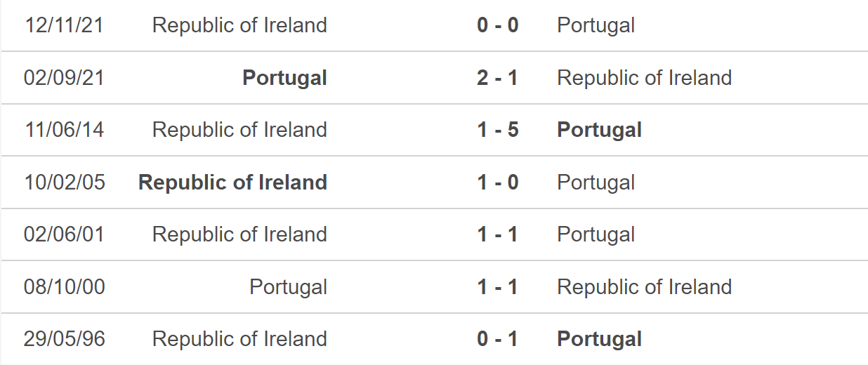This screenshot has height=365, width=868.
Task: Click the 1 - 1 score on 08/10/00
Action: pos(497,287)
